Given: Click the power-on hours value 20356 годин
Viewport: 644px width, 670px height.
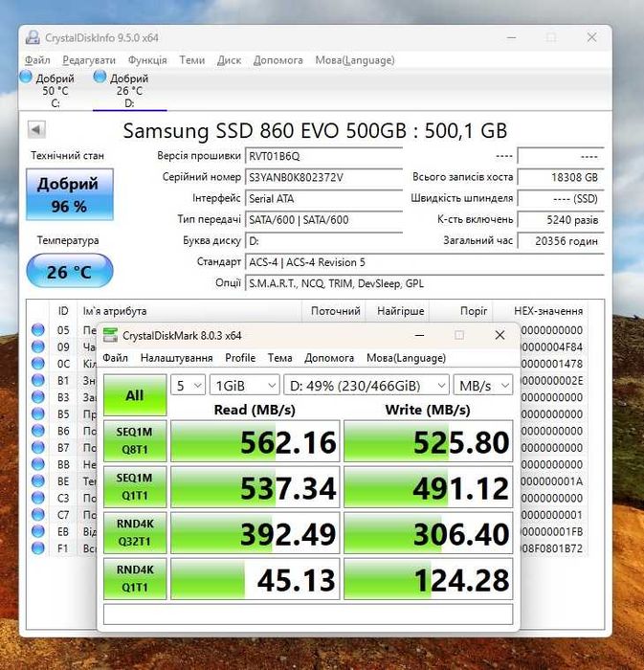Looking at the screenshot, I should (561, 240).
